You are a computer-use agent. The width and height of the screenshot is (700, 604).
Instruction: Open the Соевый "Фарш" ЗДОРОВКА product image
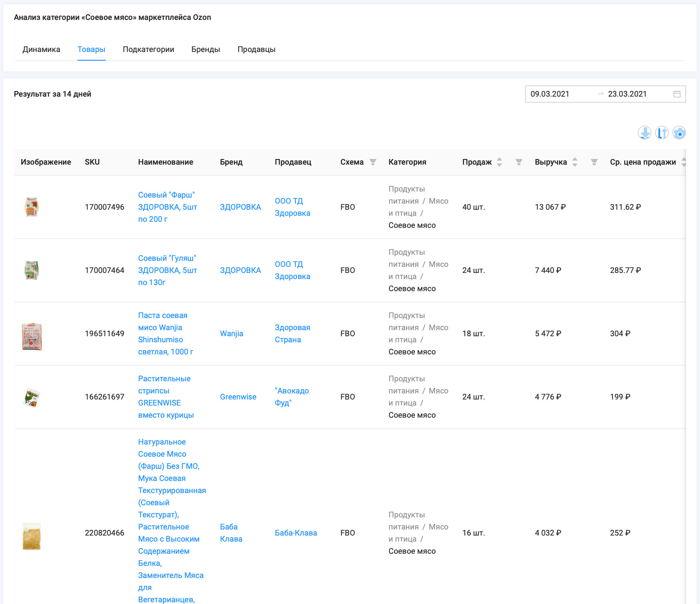coord(32,207)
